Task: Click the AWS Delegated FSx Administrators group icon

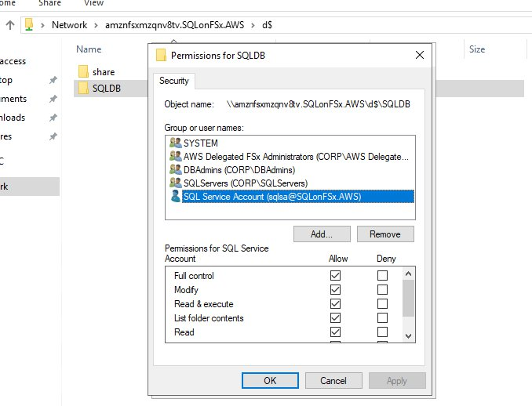Action: coord(176,156)
